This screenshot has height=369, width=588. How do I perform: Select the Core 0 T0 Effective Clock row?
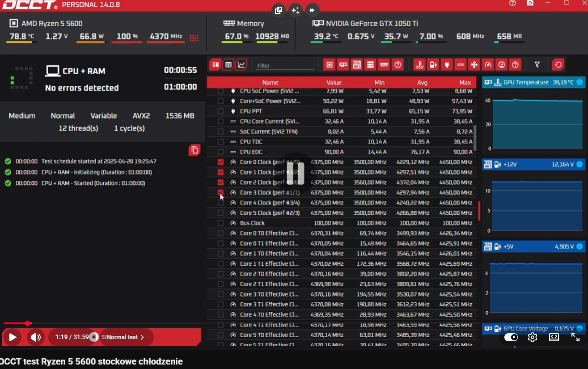tap(341, 233)
